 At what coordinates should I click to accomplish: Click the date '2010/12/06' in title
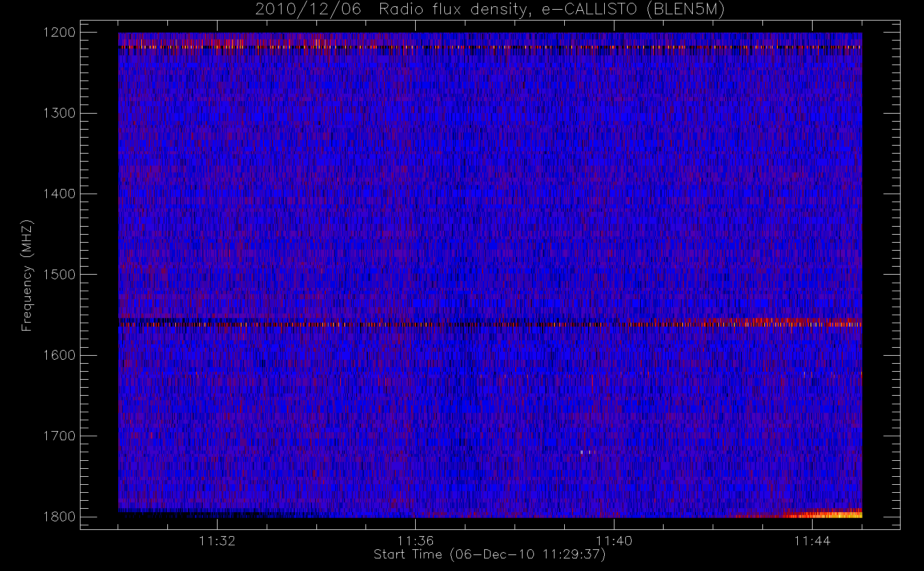coord(308,10)
